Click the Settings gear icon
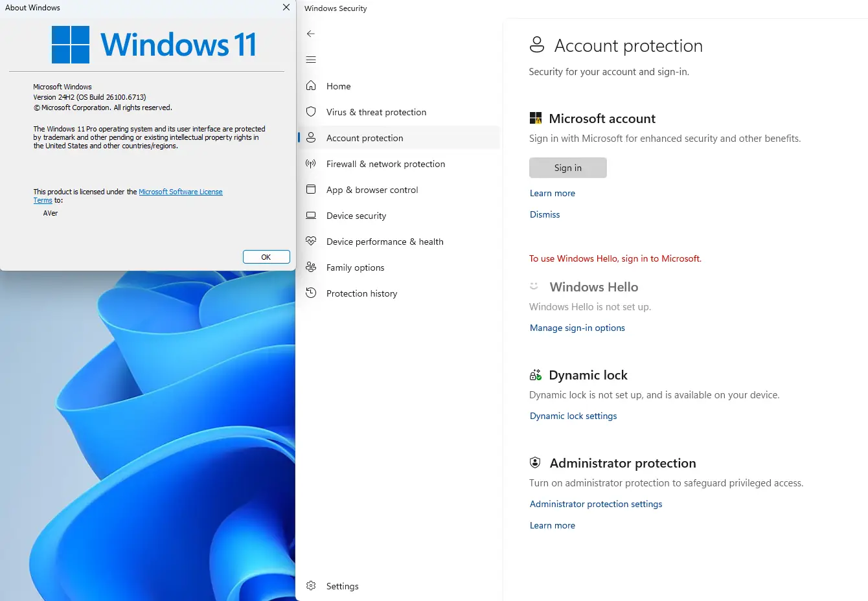 [311, 585]
